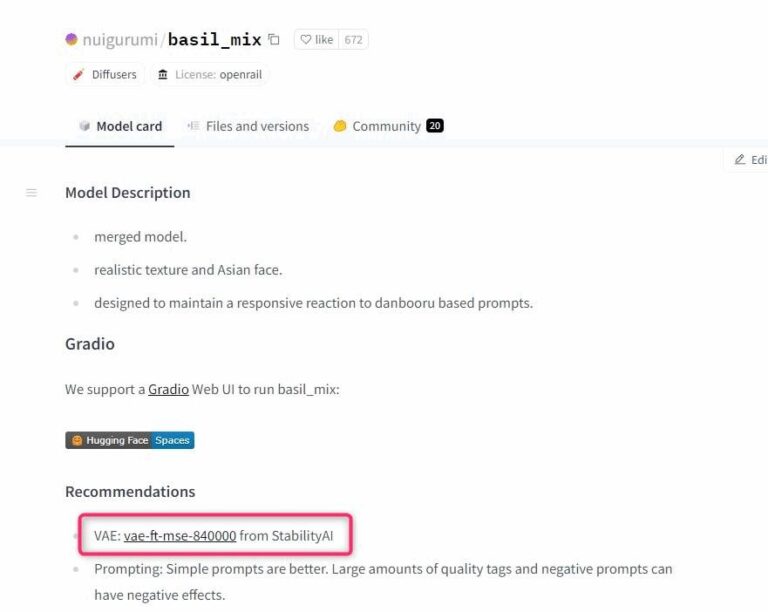Click the nuigurumi purple avatar icon
Viewport: 768px width, 612px height.
tap(71, 40)
